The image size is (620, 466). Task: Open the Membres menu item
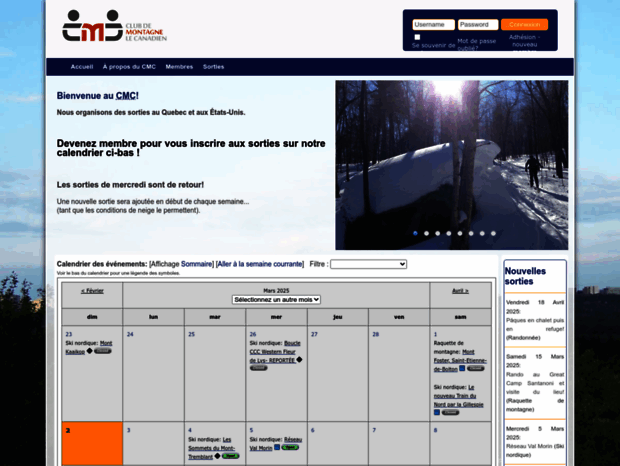179,67
